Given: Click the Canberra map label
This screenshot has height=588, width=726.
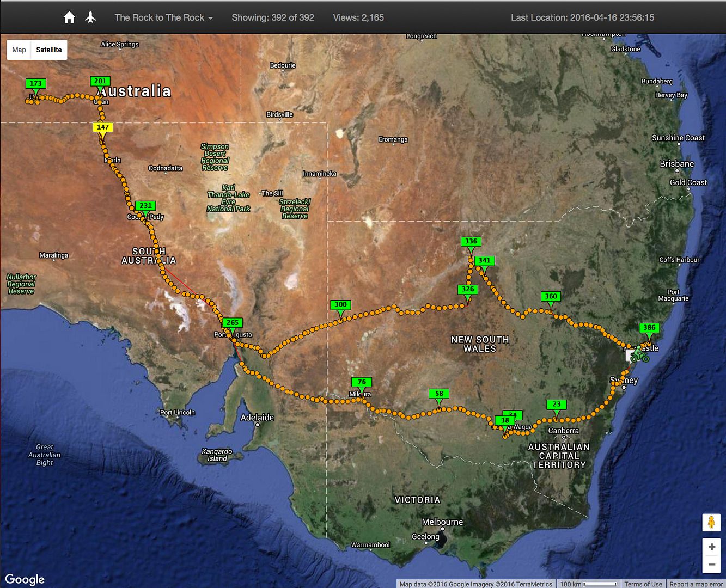Looking at the screenshot, I should [x=563, y=431].
